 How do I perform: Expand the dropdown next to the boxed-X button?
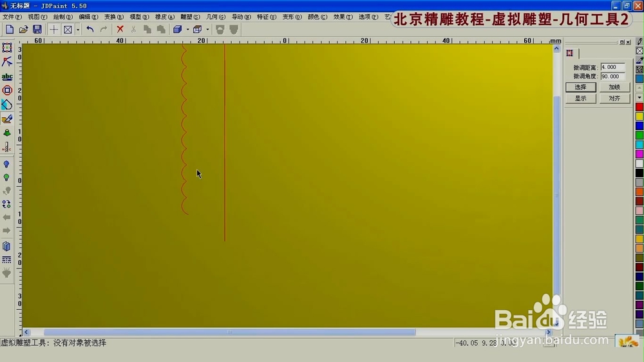pyautogui.click(x=78, y=29)
